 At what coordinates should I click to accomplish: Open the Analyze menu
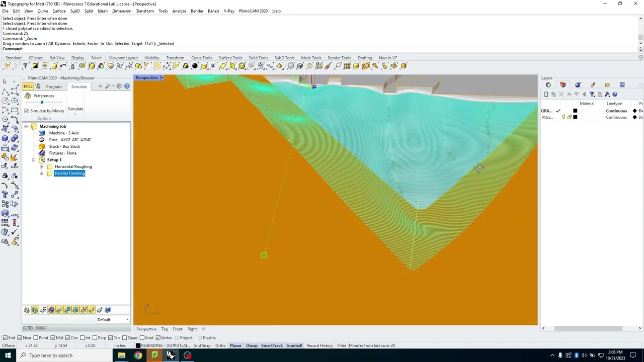pyautogui.click(x=179, y=11)
